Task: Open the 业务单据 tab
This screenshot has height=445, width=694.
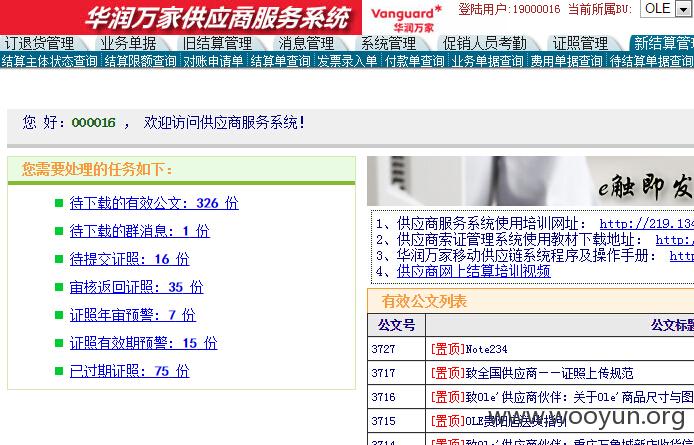Action: click(x=128, y=43)
